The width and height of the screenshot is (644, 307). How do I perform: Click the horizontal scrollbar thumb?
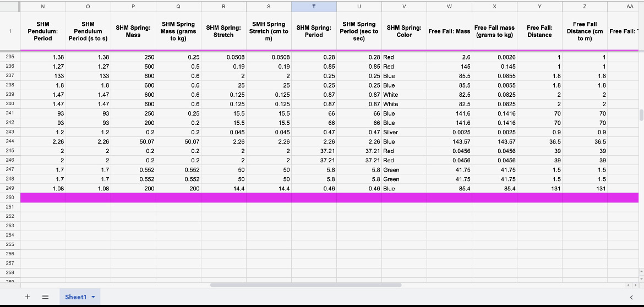306,285
